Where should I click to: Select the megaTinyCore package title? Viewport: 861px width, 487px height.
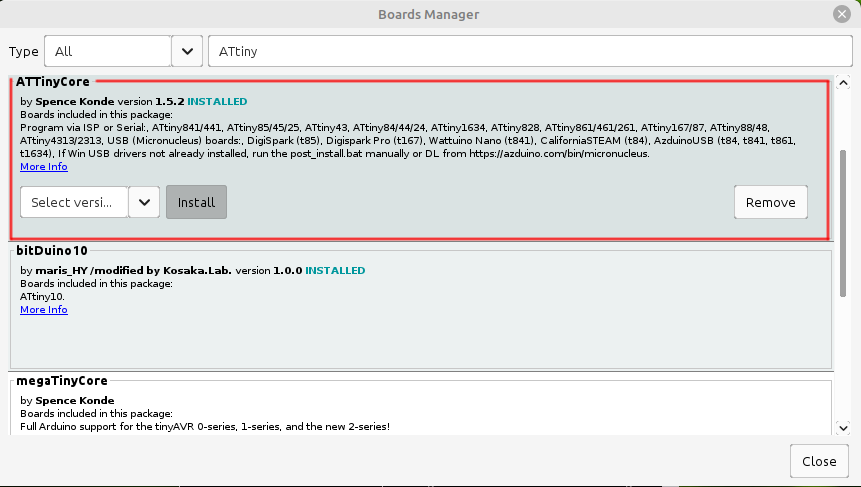(62, 380)
